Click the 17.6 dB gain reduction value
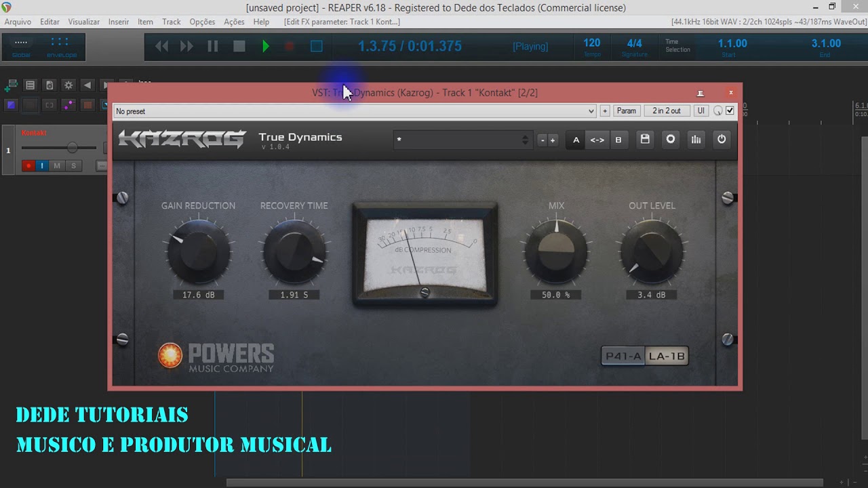 coord(199,295)
